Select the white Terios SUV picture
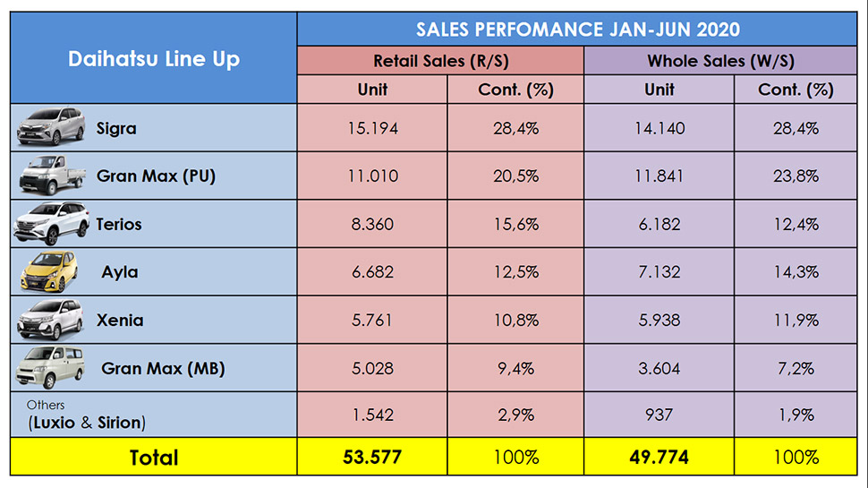The width and height of the screenshot is (868, 488). tap(51, 224)
